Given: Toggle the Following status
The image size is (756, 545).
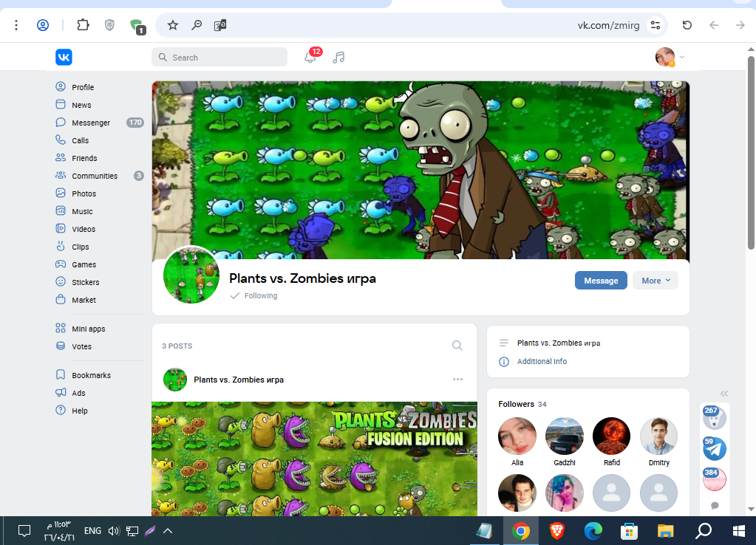Looking at the screenshot, I should (x=254, y=296).
